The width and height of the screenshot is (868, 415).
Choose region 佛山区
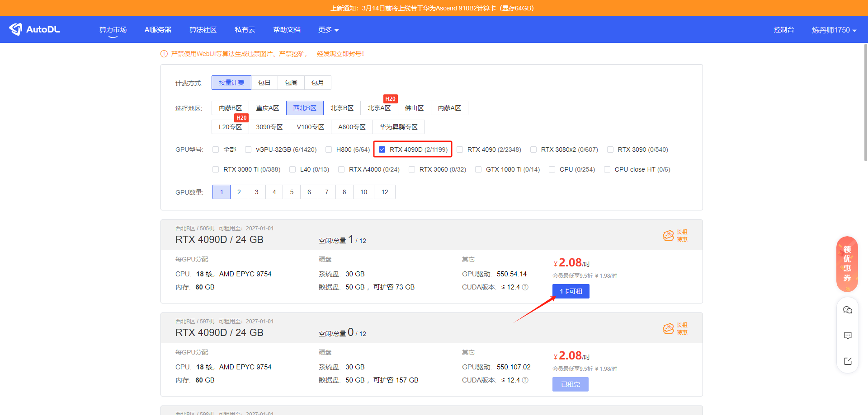pos(414,108)
